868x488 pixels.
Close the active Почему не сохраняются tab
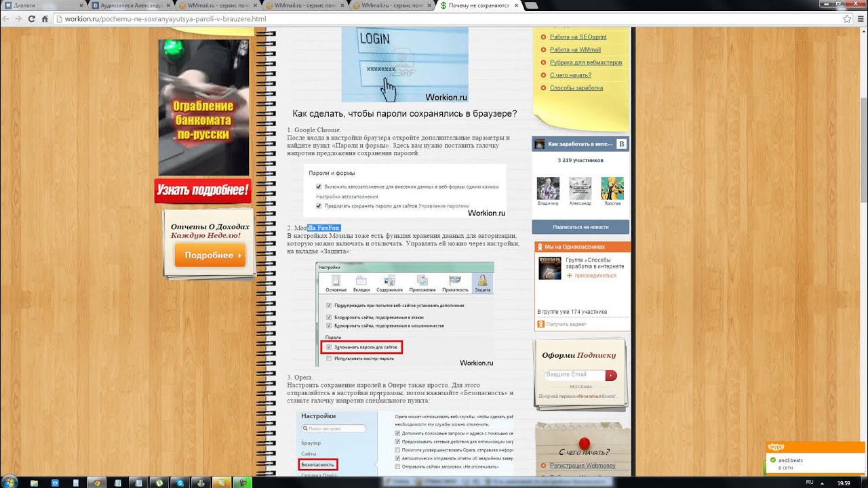tap(516, 5)
